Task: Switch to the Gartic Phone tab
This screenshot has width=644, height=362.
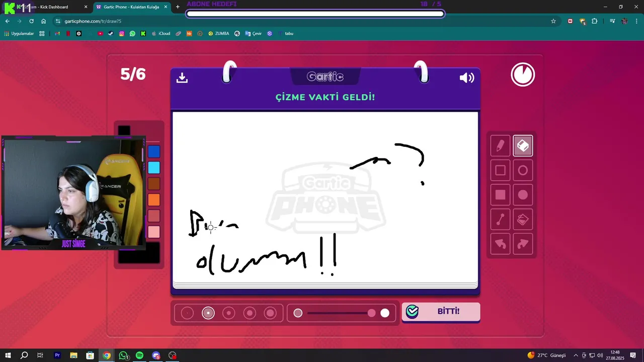Action: (x=131, y=7)
